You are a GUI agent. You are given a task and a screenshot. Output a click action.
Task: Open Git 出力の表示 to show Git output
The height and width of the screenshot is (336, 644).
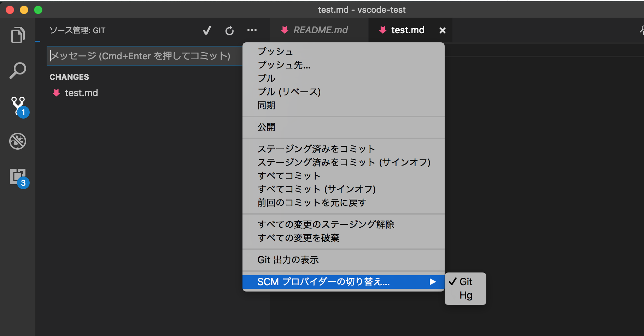tap(288, 260)
